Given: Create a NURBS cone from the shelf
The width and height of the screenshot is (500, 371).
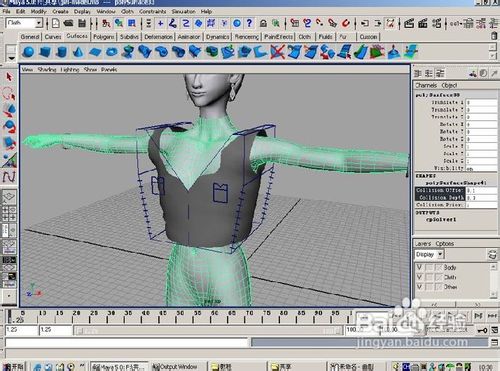Looking at the screenshot, I should coord(78,52).
